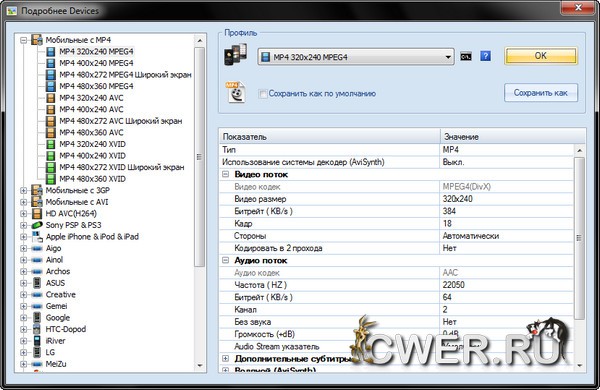Screen dimensions: 600x390
Task: Click green icon of MP4 480x360 XVID
Action: pyautogui.click(x=51, y=179)
